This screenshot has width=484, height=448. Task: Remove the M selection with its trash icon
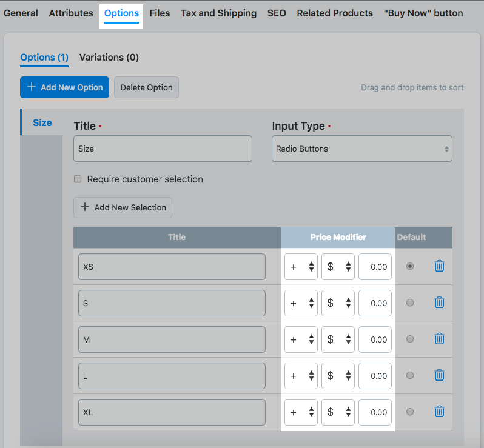(x=440, y=339)
